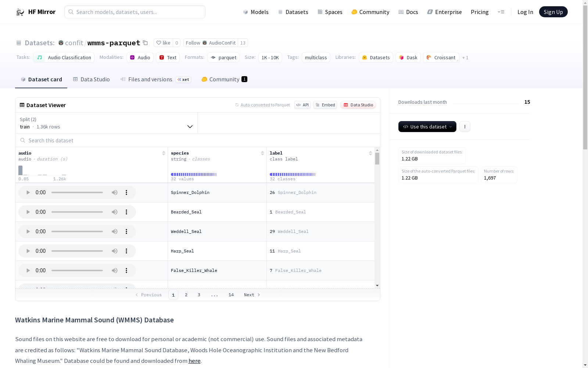Mute the Weddell_Seal audio player
The height and width of the screenshot is (368, 588).
click(x=115, y=231)
